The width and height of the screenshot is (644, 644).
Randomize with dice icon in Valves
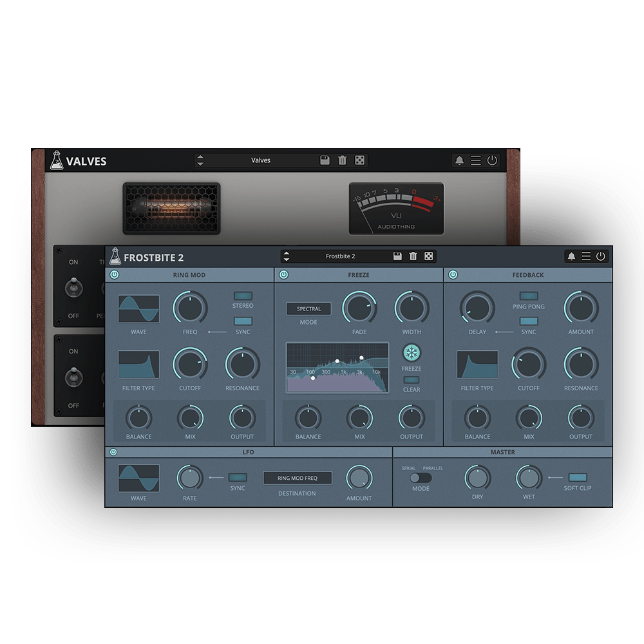[x=359, y=160]
